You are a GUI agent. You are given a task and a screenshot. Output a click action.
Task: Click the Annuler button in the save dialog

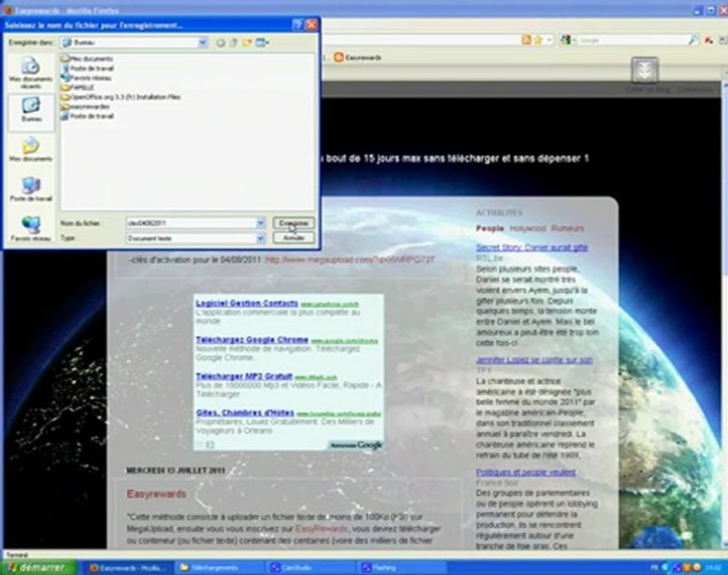point(294,238)
